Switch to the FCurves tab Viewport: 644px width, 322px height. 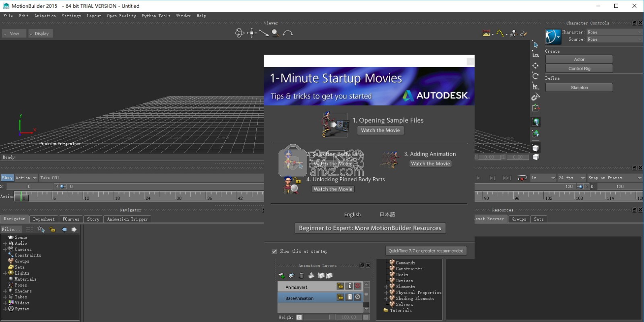point(71,219)
